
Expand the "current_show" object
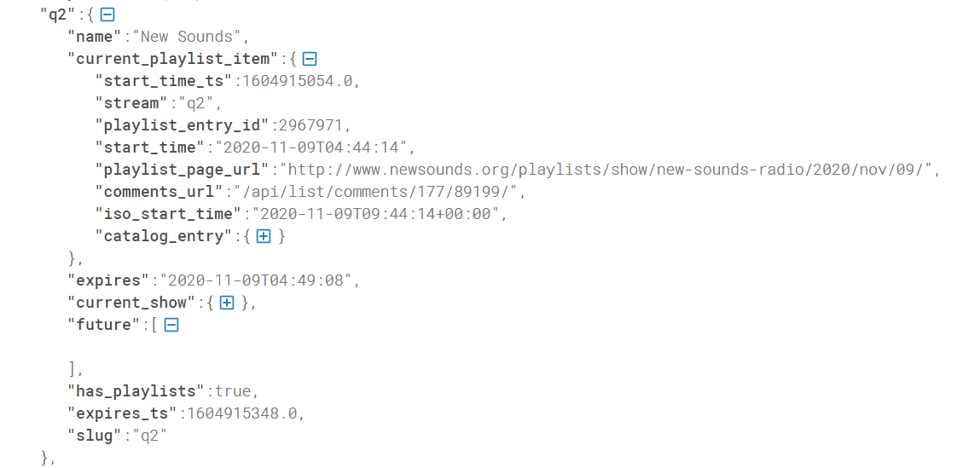point(227,303)
